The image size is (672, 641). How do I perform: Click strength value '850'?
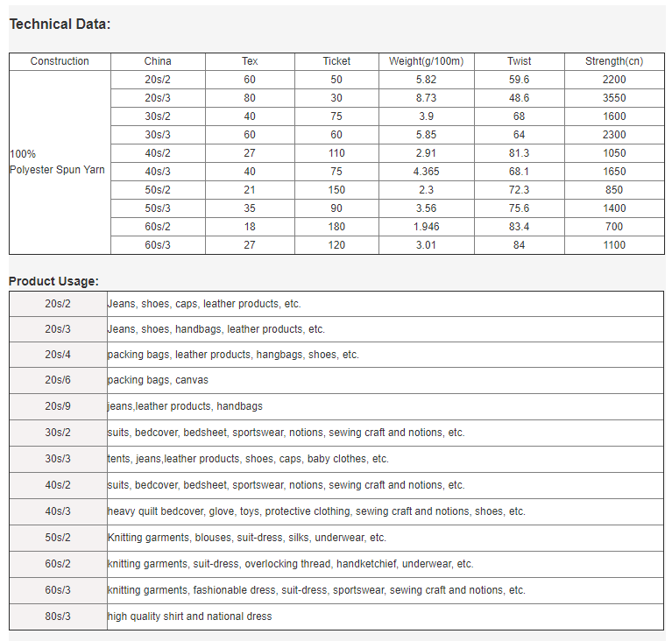pos(614,190)
